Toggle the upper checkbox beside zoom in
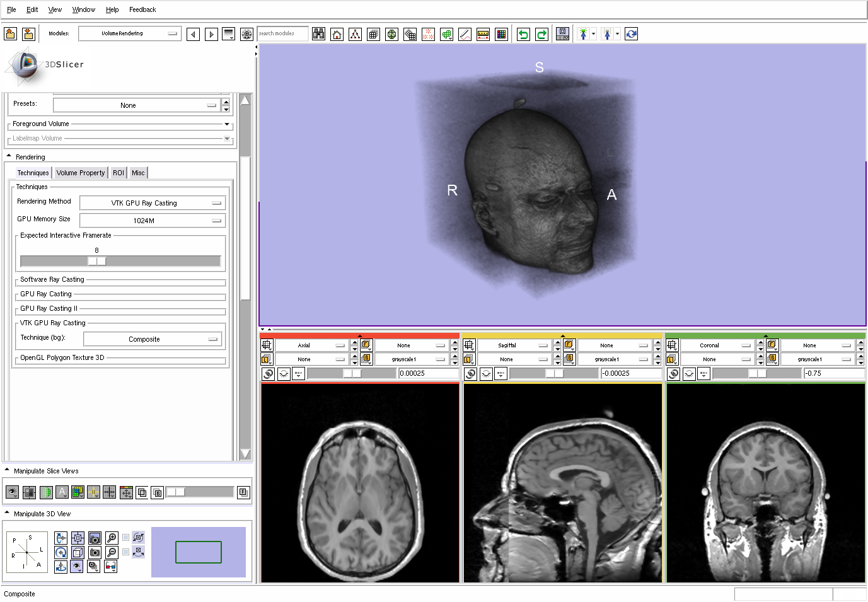This screenshot has height=602, width=868. point(126,538)
